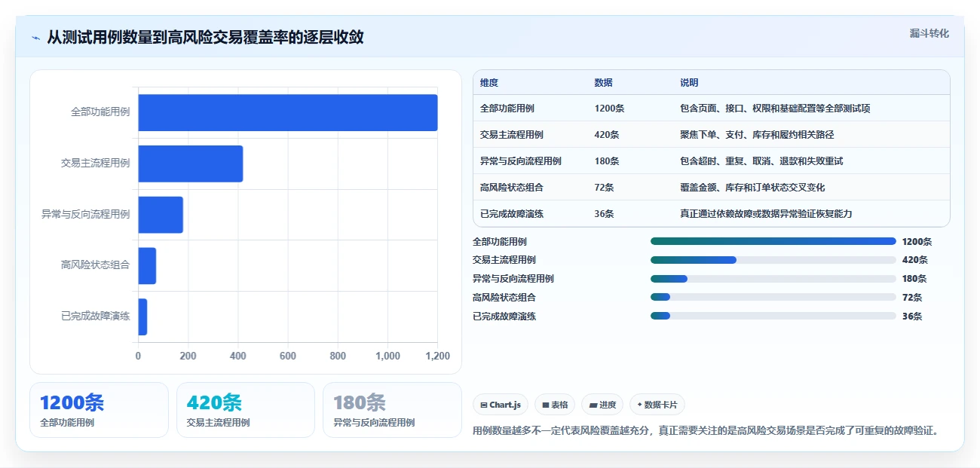The image size is (980, 468).
Task: Click the 1200条 cell in the table
Action: (609, 109)
